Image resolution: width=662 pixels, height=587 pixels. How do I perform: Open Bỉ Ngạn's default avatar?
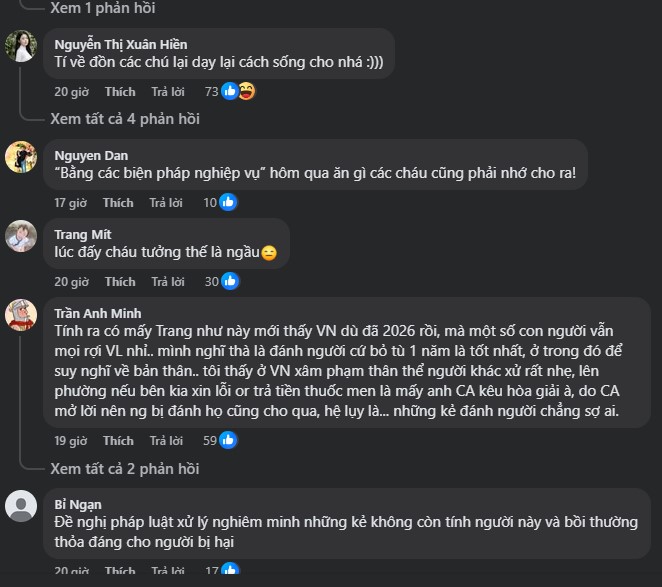pos(21,505)
